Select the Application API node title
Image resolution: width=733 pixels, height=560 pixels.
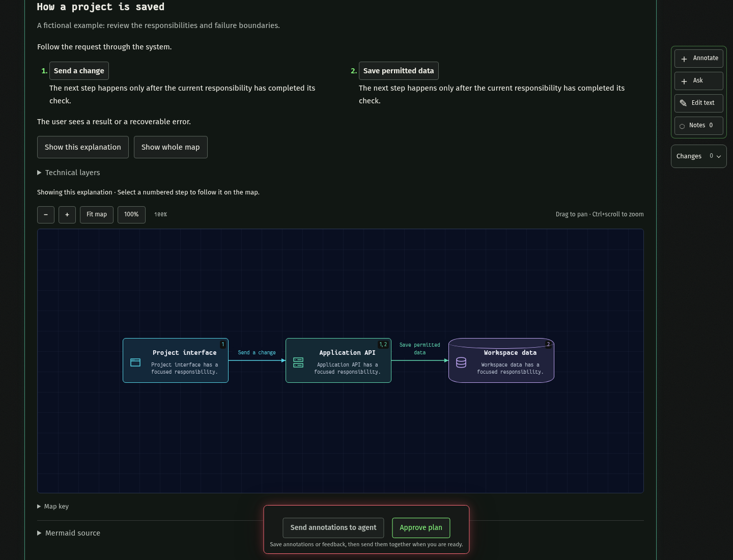347,353
